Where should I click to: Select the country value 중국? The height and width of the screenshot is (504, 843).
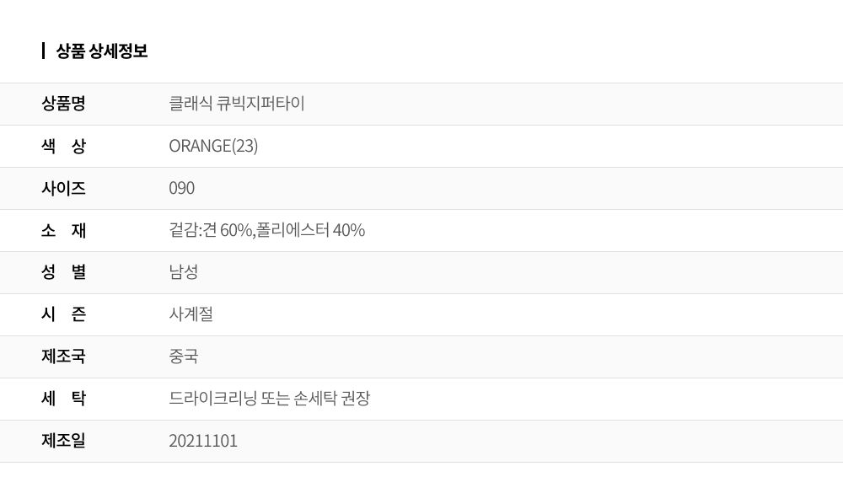(x=184, y=357)
